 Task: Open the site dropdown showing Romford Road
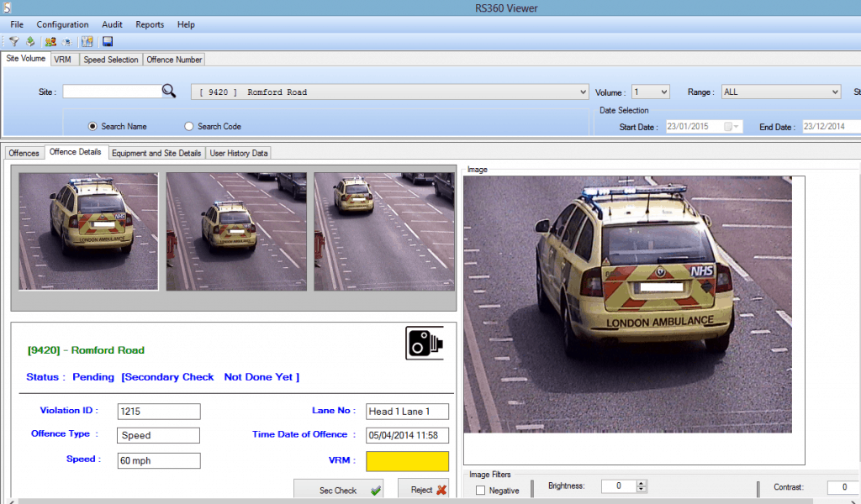click(x=390, y=92)
